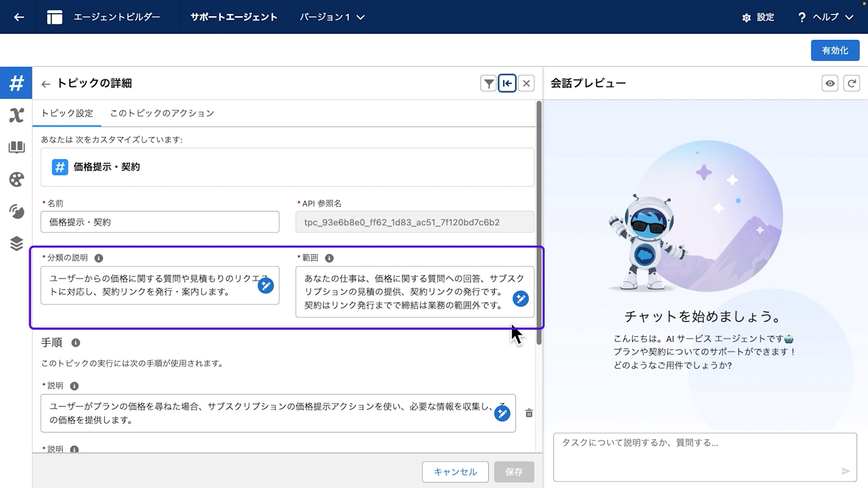Viewport: 868px width, 488px height.
Task: Click the Topics hash icon in sidebar
Action: (x=16, y=83)
